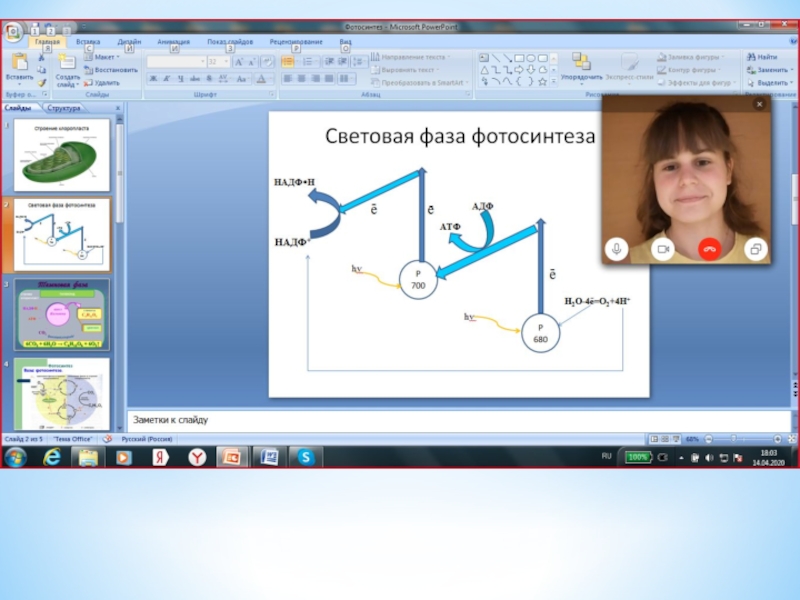Select the third slide thumbnail in the slides panel
Viewport: 800px width, 600px height.
[62, 314]
